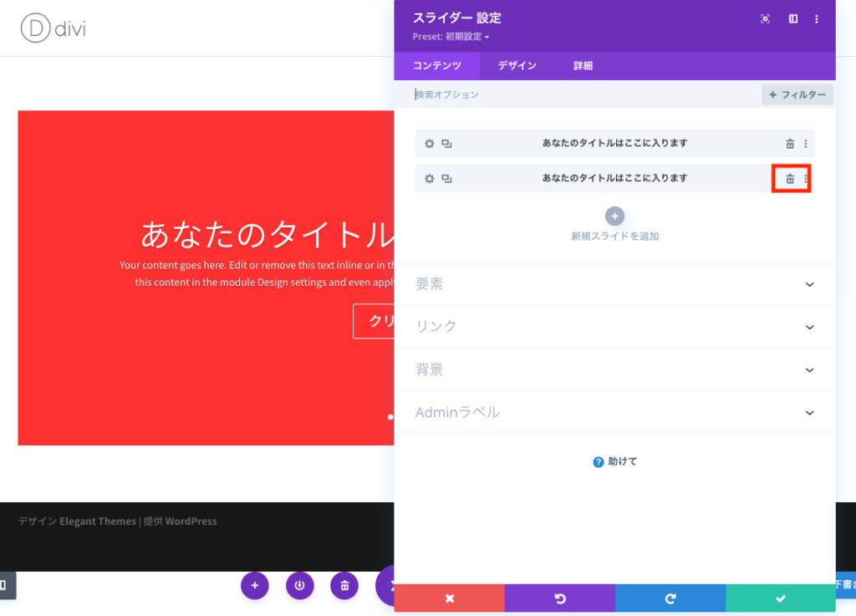Open the Preset 初期設定 dropdown
The image size is (856, 616).
(451, 37)
